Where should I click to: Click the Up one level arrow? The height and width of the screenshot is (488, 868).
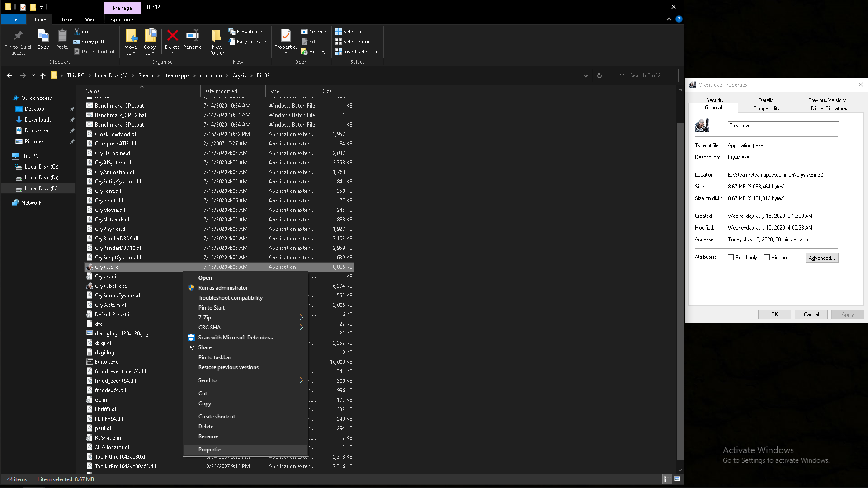click(43, 75)
